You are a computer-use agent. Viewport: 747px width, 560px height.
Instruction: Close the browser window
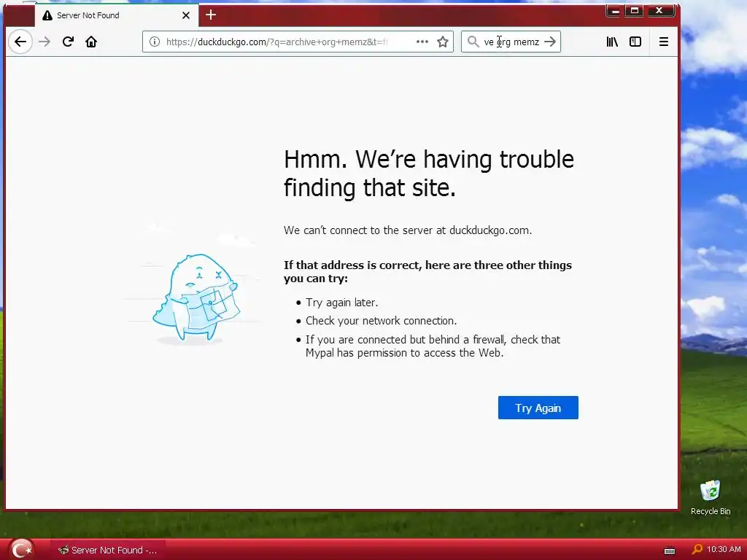[x=659, y=10]
